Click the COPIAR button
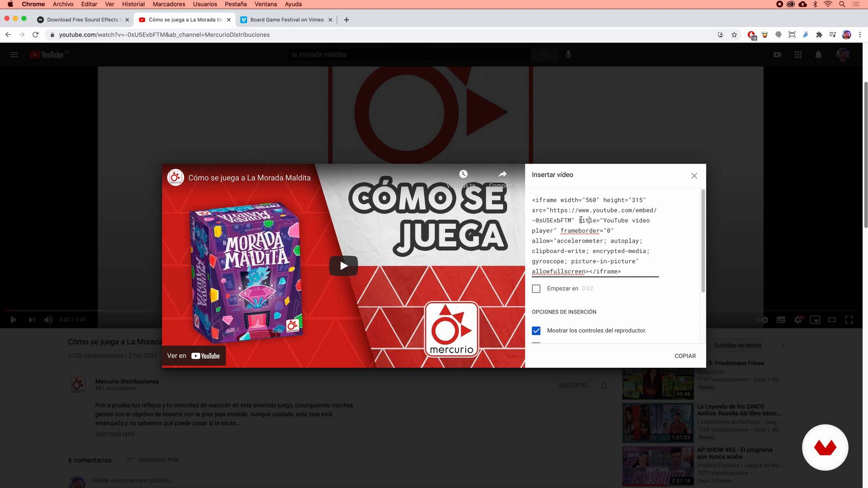The image size is (868, 488). tap(685, 356)
